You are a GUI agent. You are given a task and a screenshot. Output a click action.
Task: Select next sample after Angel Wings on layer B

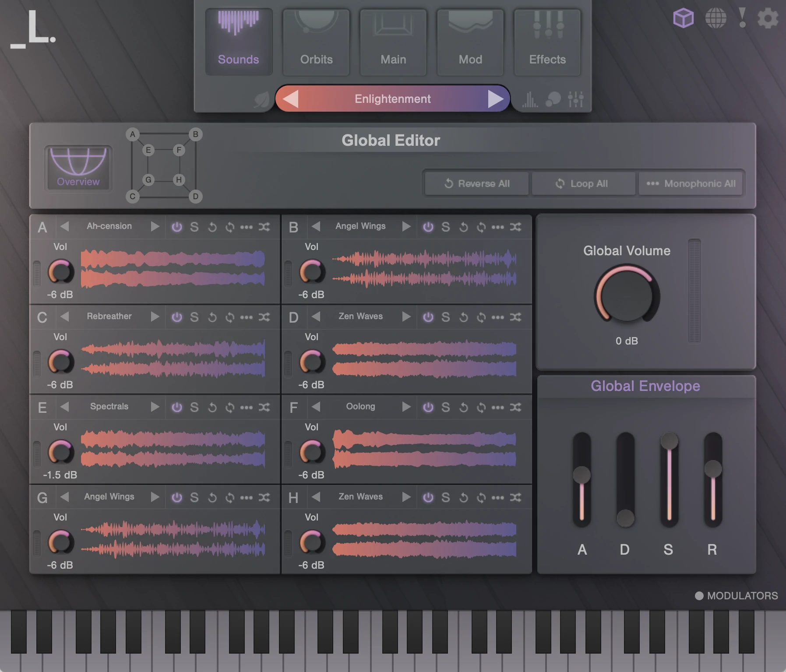click(406, 226)
